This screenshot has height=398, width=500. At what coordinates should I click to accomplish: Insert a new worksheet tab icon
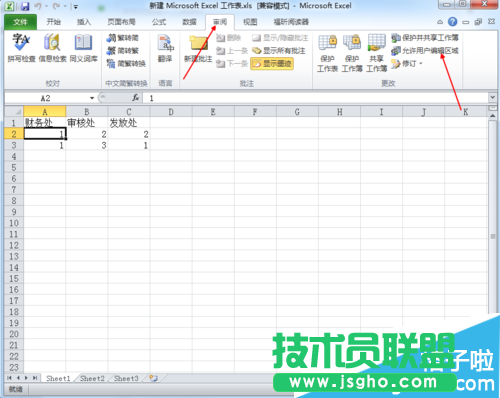click(x=154, y=378)
